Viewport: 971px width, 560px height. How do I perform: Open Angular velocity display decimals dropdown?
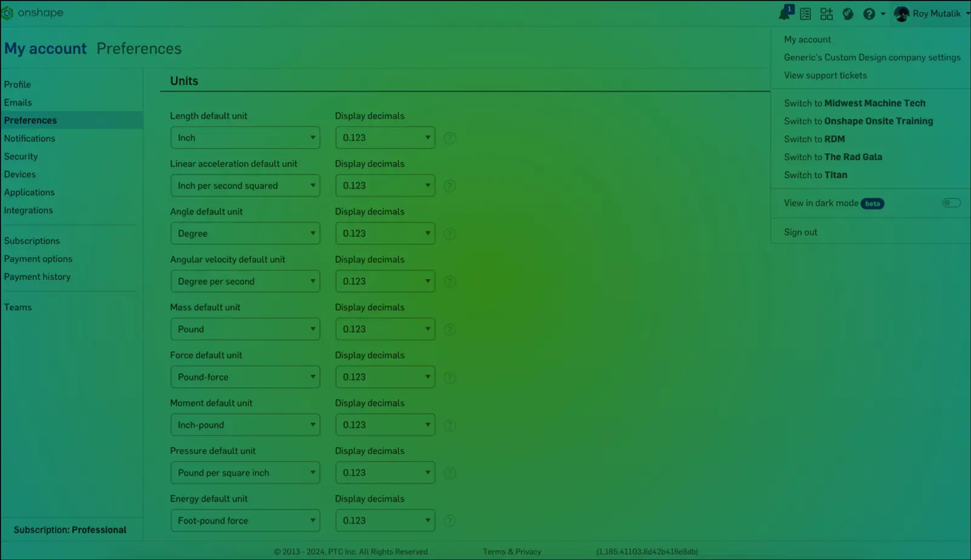pyautogui.click(x=385, y=282)
